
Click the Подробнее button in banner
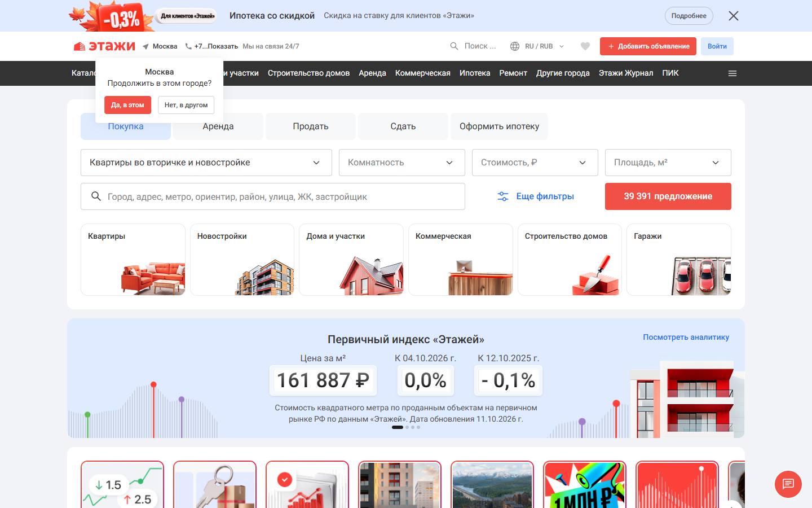coord(689,16)
